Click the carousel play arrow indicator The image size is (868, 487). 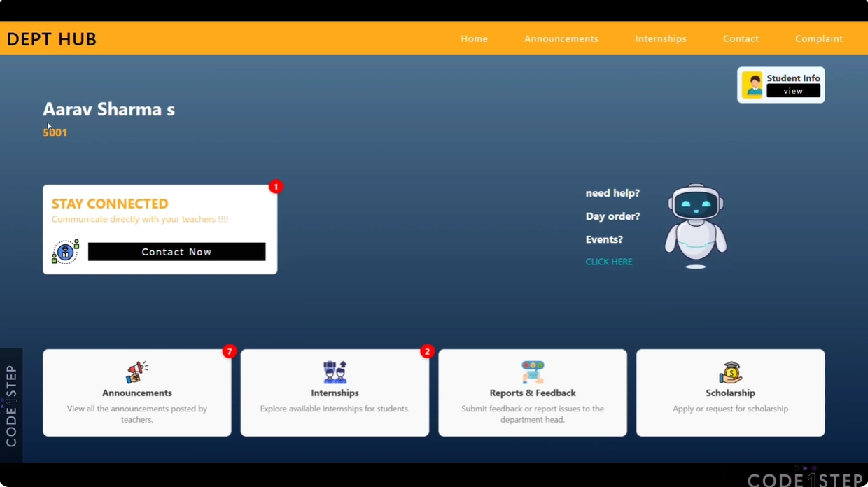coord(805,468)
